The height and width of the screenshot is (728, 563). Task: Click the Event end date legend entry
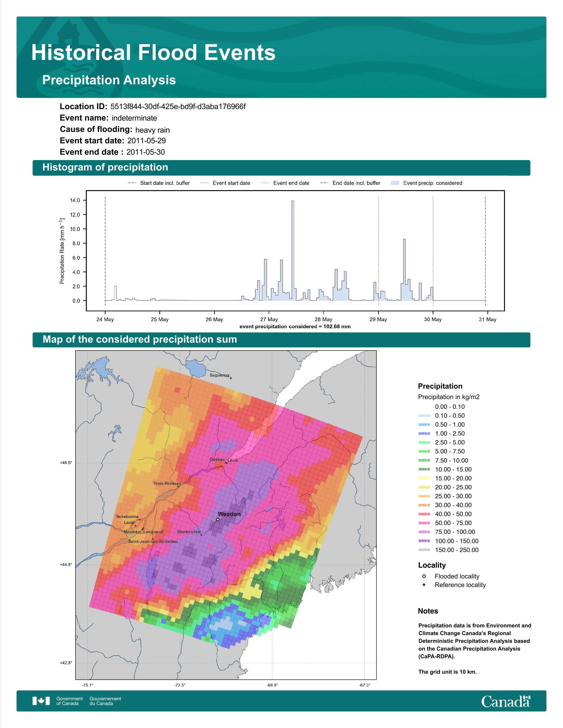pyautogui.click(x=285, y=183)
